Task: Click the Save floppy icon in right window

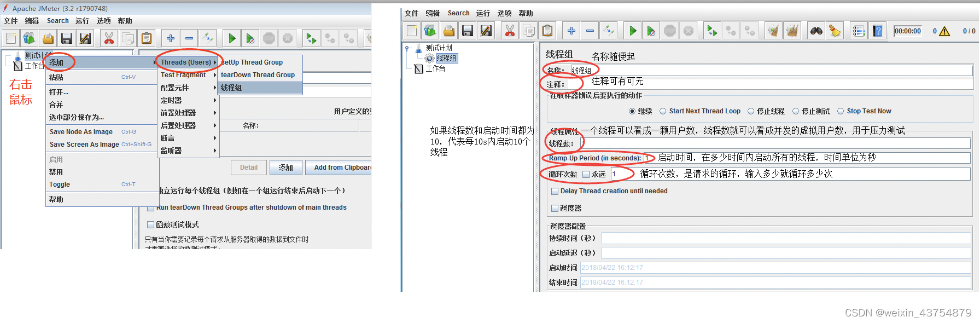Action: click(x=468, y=31)
